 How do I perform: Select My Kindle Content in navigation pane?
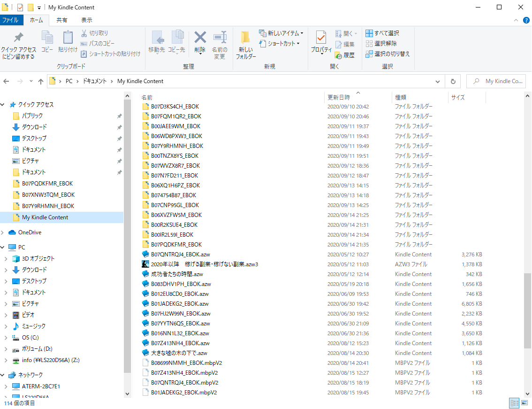[62, 217]
